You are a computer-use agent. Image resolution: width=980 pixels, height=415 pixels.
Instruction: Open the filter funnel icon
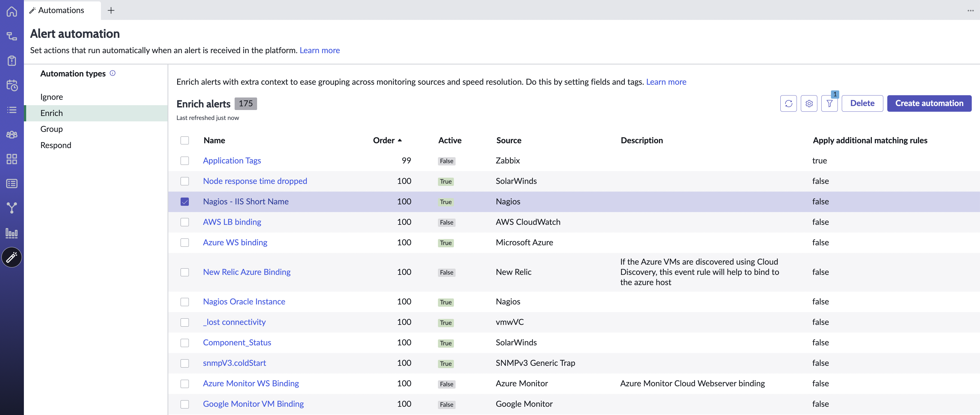point(829,103)
